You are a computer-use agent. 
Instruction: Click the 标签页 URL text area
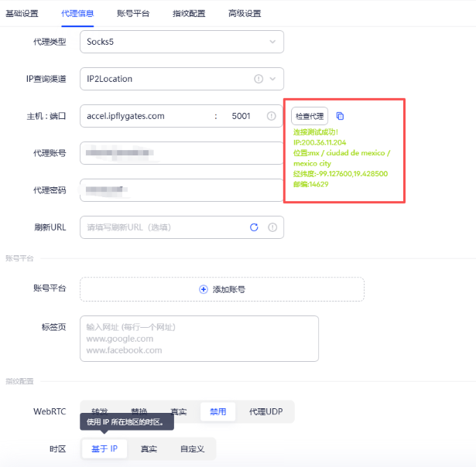(199, 339)
